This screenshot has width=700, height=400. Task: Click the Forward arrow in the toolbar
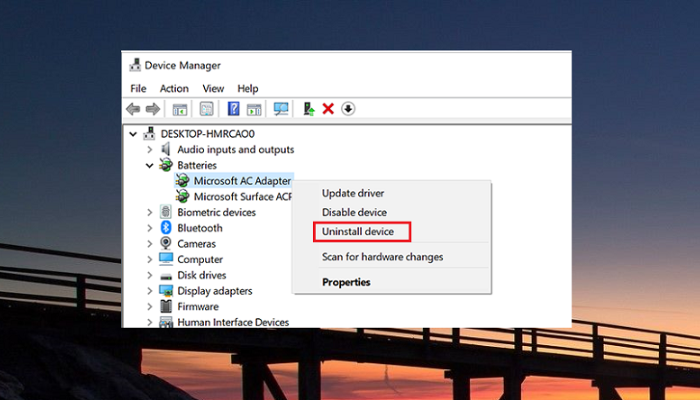coord(153,109)
